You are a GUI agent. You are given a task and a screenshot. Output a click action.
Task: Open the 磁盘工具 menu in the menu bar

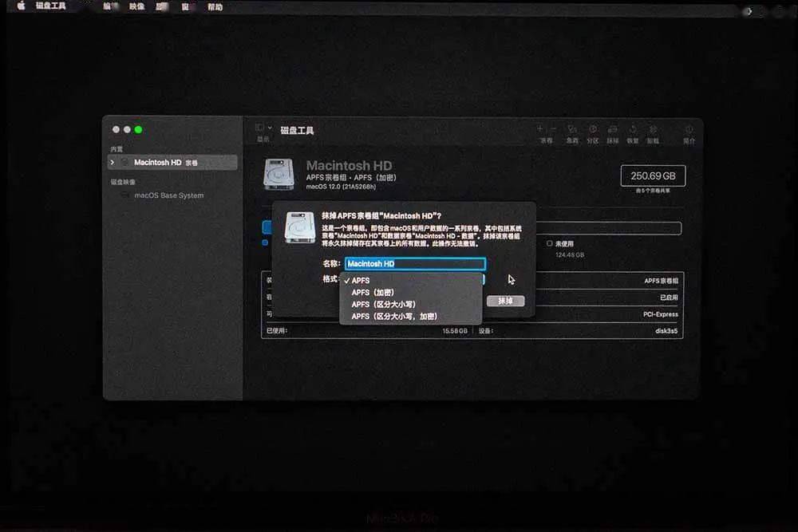coord(51,6)
